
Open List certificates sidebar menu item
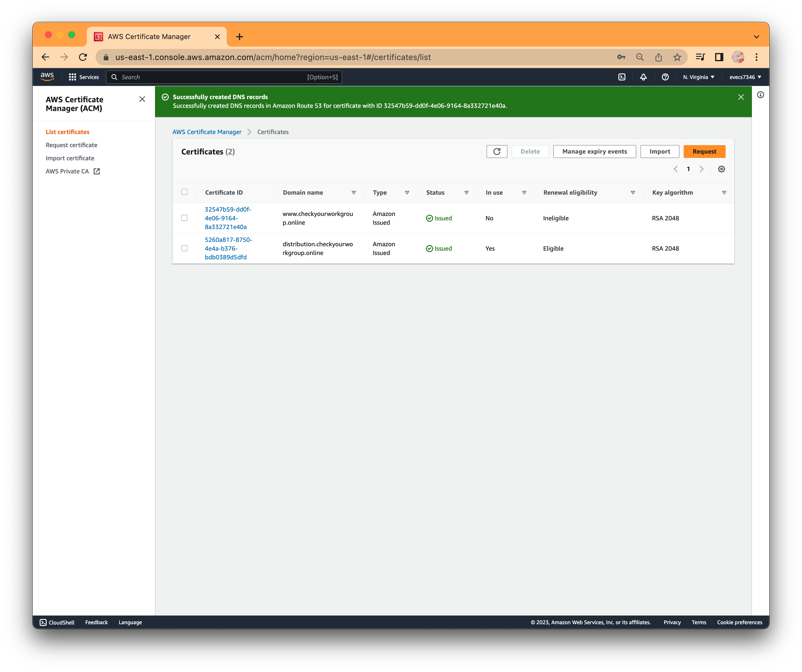pyautogui.click(x=67, y=132)
